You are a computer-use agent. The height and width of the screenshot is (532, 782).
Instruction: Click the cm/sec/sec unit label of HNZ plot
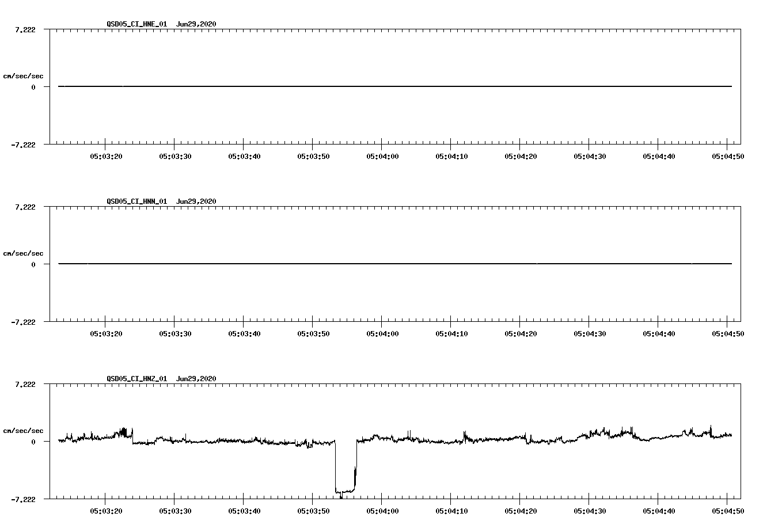pos(23,431)
